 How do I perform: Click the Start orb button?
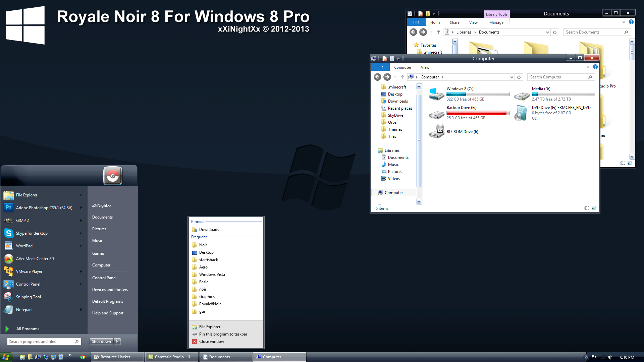coord(6,357)
